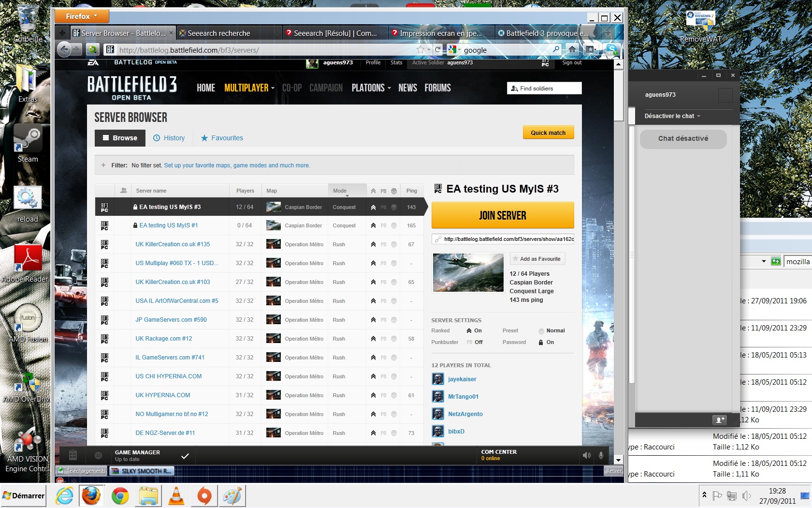This screenshot has height=508, width=812.
Task: Switch to Impression ecran en jpe tab
Action: (441, 33)
